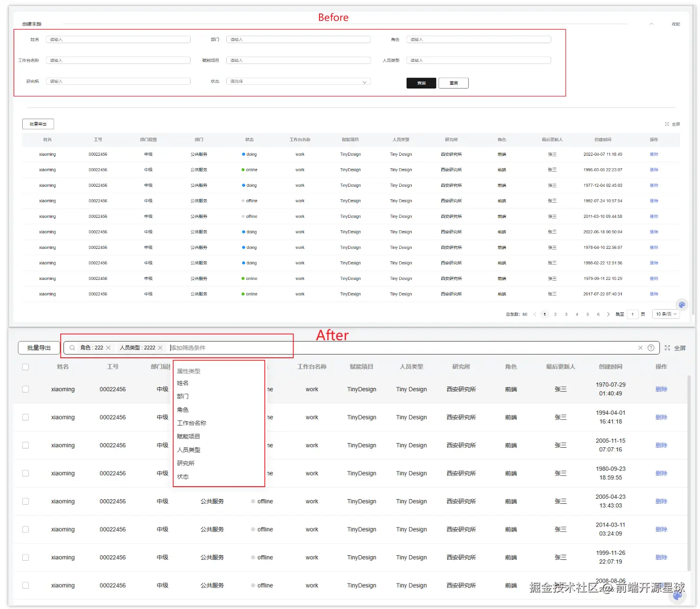The height and width of the screenshot is (609, 700).
Task: Remove the 角色 : 222 filter tag
Action: [108, 348]
